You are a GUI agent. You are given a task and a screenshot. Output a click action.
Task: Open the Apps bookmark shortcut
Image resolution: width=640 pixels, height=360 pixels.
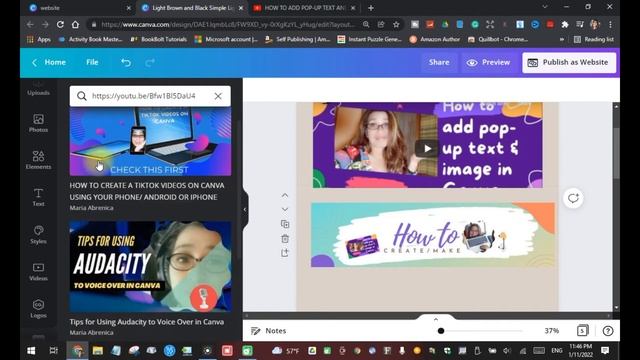point(39,40)
